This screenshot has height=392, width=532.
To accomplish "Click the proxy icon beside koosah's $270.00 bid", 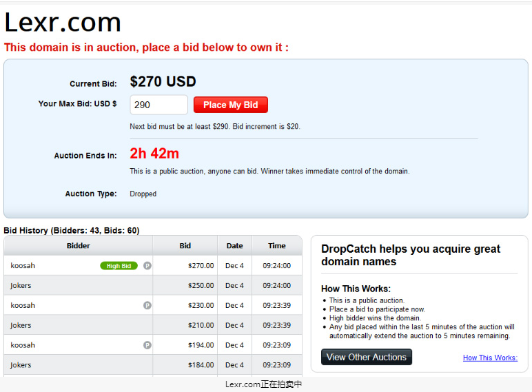I will [x=147, y=266].
